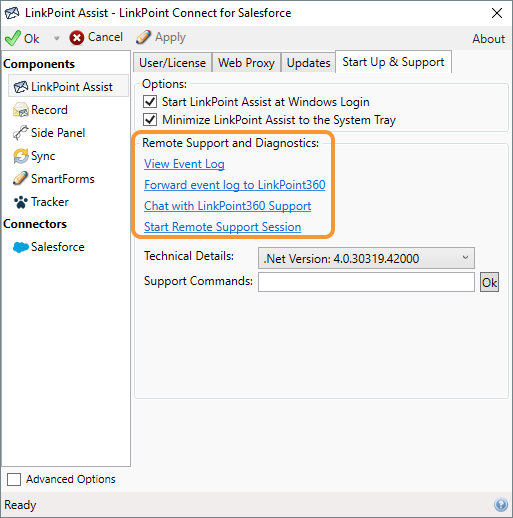
Task: Click the green checkmark Ok icon
Action: [x=13, y=38]
